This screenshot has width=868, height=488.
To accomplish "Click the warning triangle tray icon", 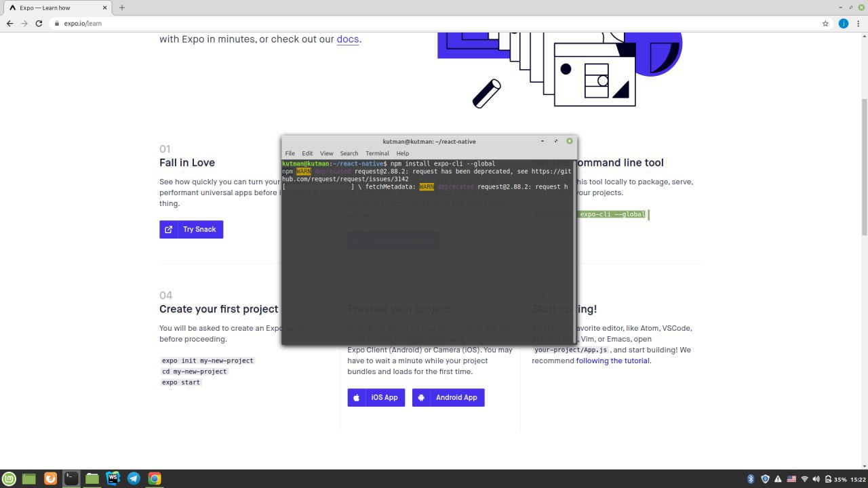I will point(778,479).
